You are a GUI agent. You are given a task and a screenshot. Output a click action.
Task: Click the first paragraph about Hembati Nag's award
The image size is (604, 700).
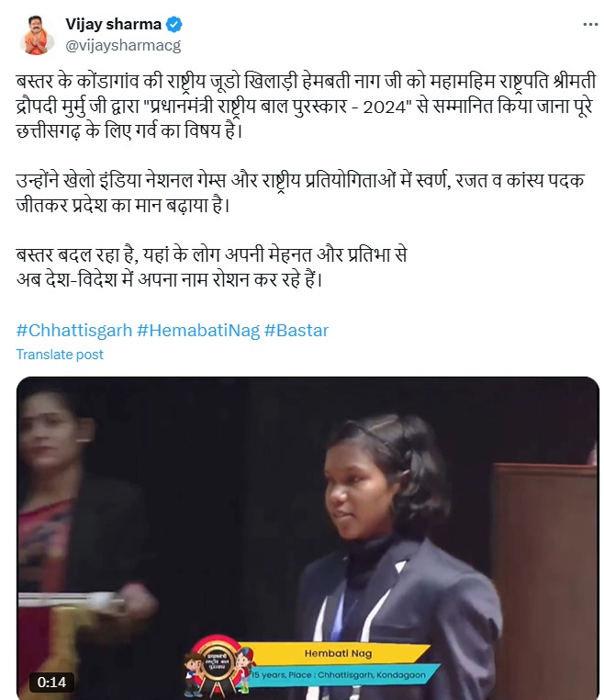coord(306,107)
